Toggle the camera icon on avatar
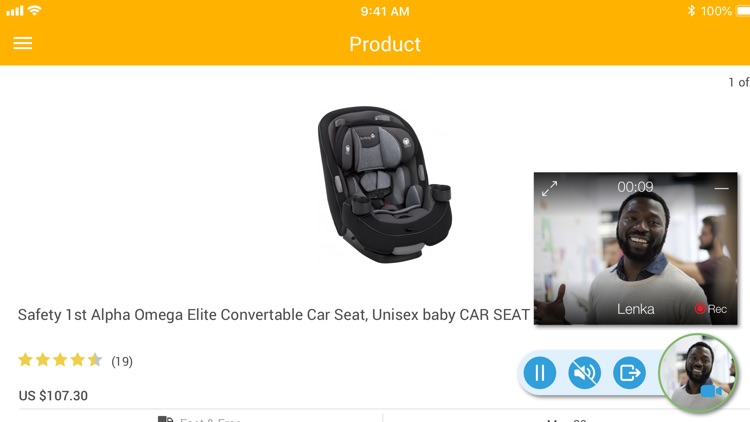 tap(711, 391)
